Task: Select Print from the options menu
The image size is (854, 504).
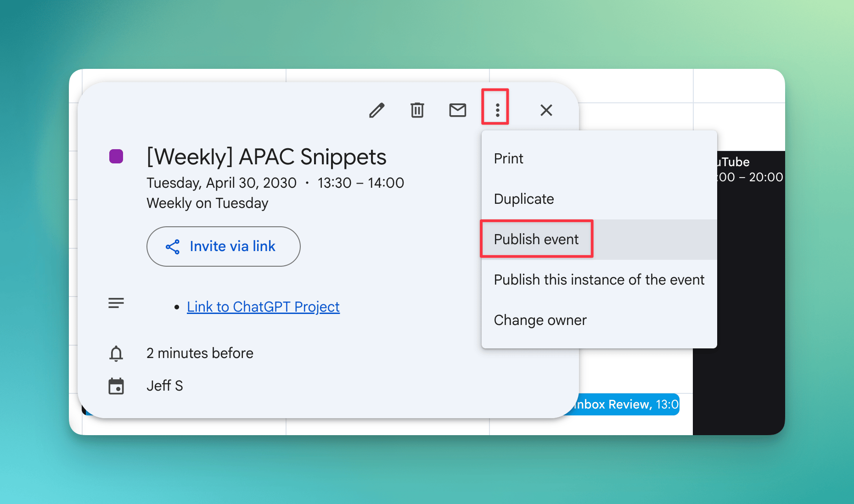Action: [508, 158]
